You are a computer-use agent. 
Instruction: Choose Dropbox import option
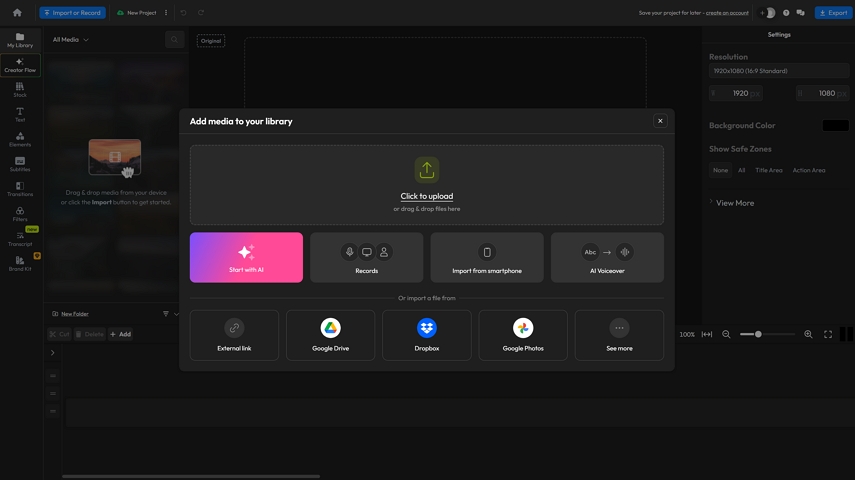click(x=427, y=335)
